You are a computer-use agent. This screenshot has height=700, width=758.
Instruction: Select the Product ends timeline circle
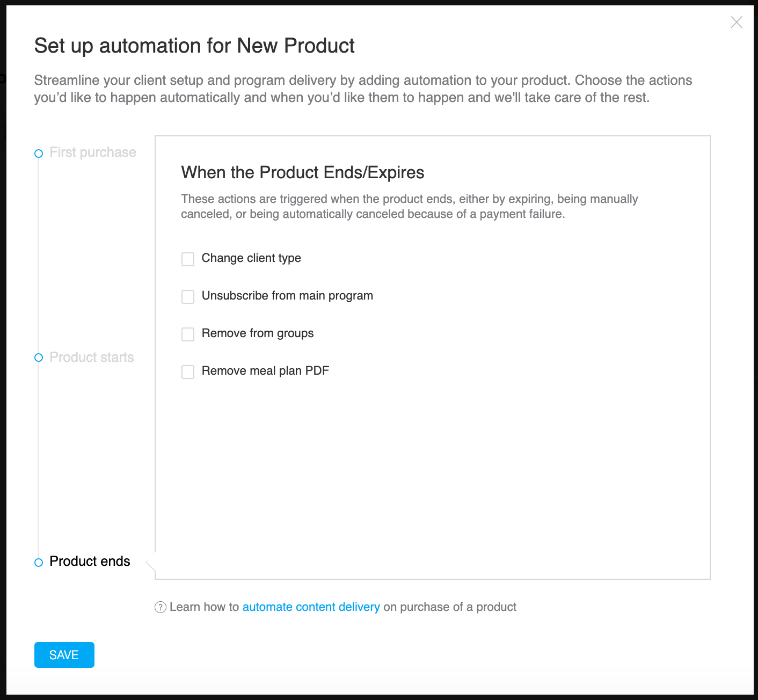pos(39,563)
